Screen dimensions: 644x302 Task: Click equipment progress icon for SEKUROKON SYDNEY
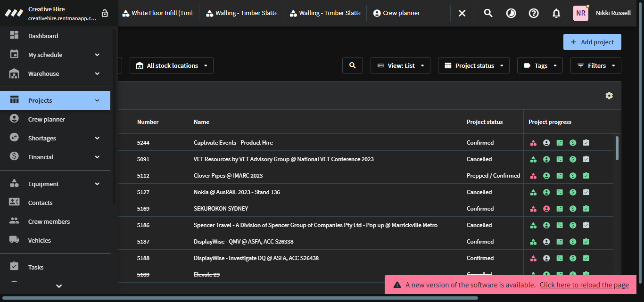pyautogui.click(x=533, y=209)
